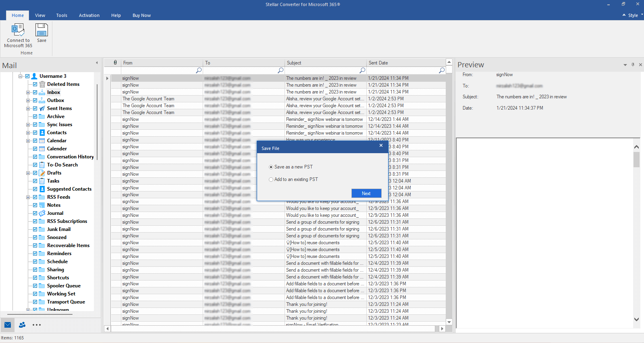Click the Tasks folder icon
The height and width of the screenshot is (343, 644).
tap(42, 181)
